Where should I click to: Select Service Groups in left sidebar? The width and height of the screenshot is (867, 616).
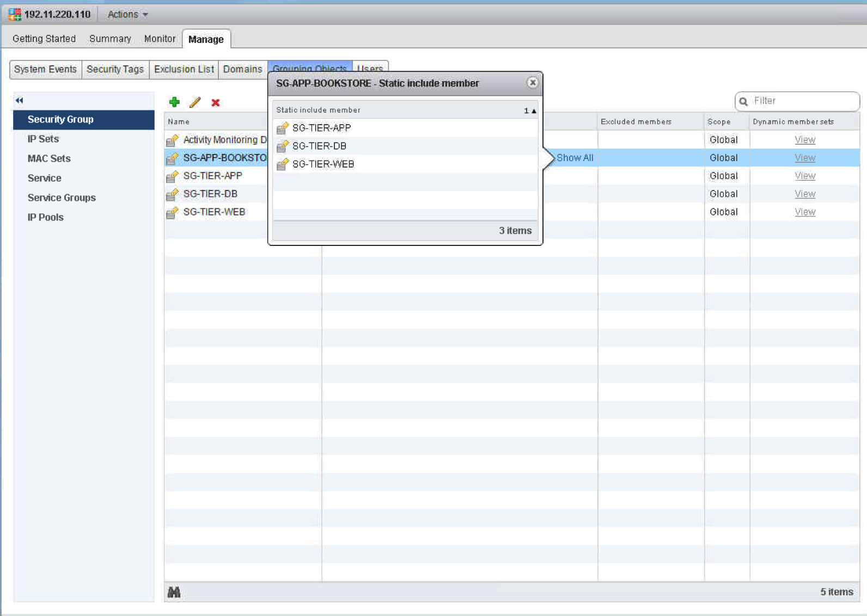coord(62,198)
